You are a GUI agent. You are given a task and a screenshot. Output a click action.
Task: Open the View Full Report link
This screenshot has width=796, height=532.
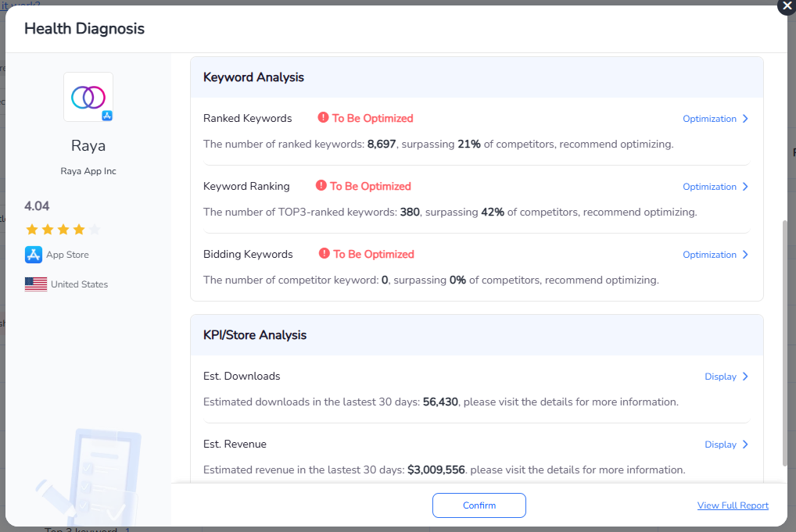[x=733, y=505]
